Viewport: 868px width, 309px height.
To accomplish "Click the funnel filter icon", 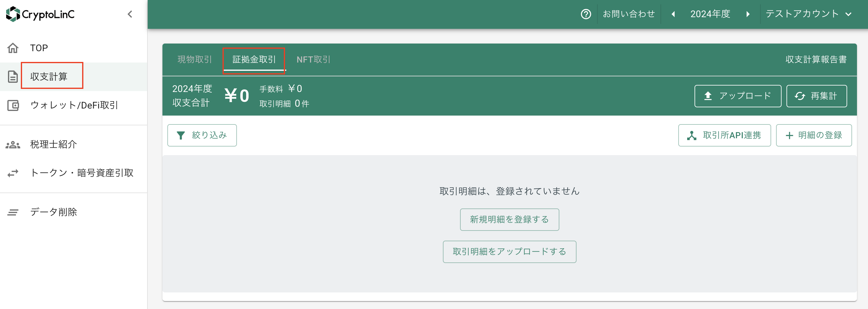I will click(x=181, y=135).
